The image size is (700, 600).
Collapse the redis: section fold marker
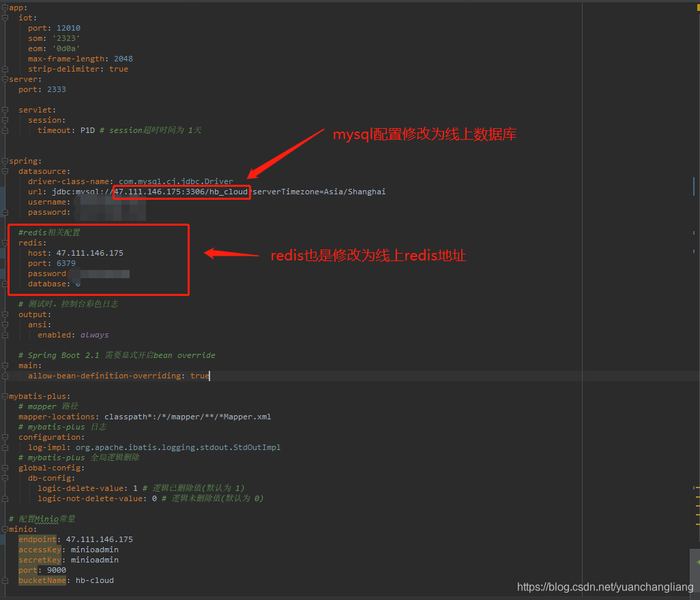tap(5, 243)
